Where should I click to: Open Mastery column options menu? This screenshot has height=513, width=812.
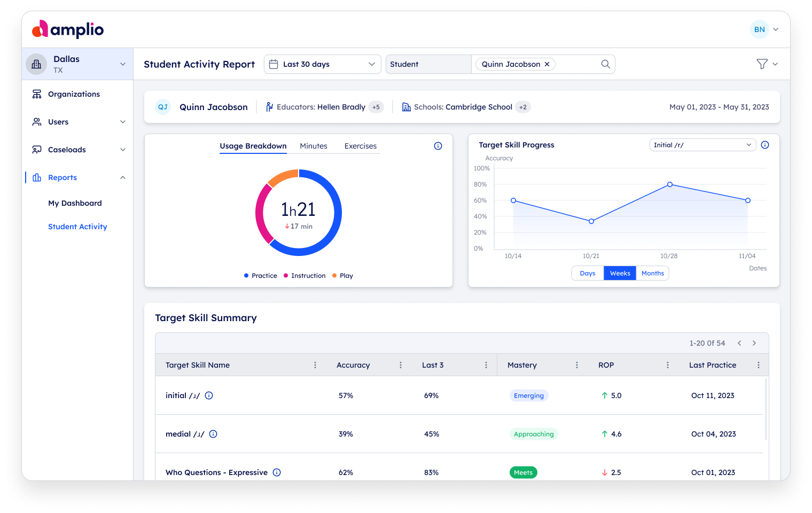click(577, 365)
